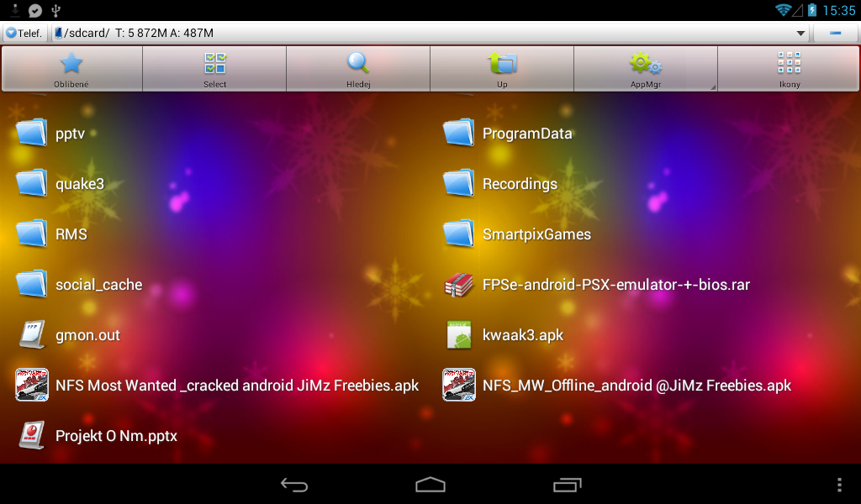Image resolution: width=861 pixels, height=504 pixels.
Task: Open Projekt O Nm.pptx presentation
Action: point(116,436)
